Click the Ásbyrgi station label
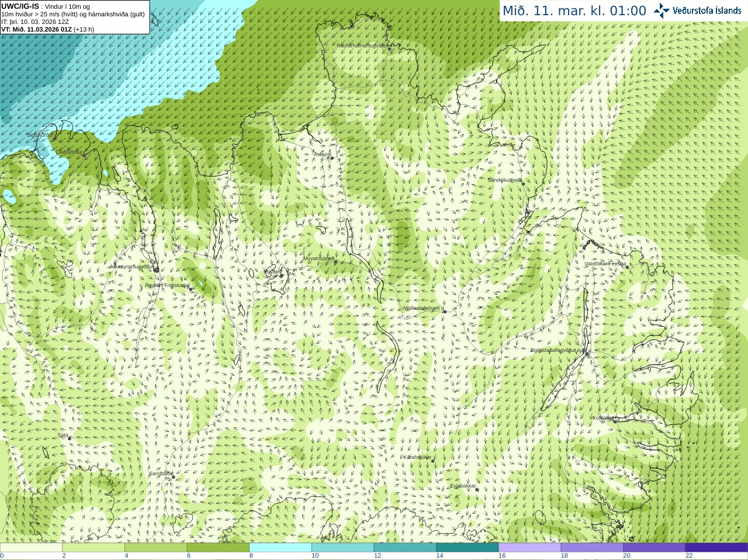This screenshot has height=560, width=748. pos(322,154)
